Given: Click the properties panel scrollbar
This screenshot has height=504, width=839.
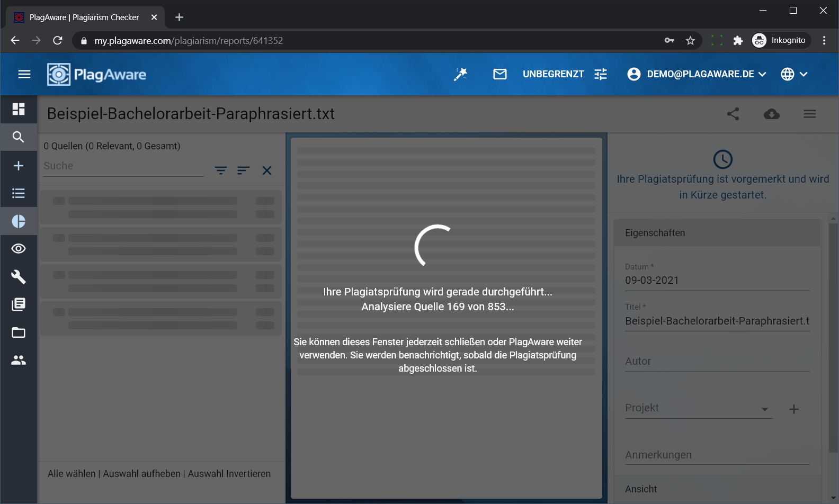Looking at the screenshot, I should [x=833, y=337].
